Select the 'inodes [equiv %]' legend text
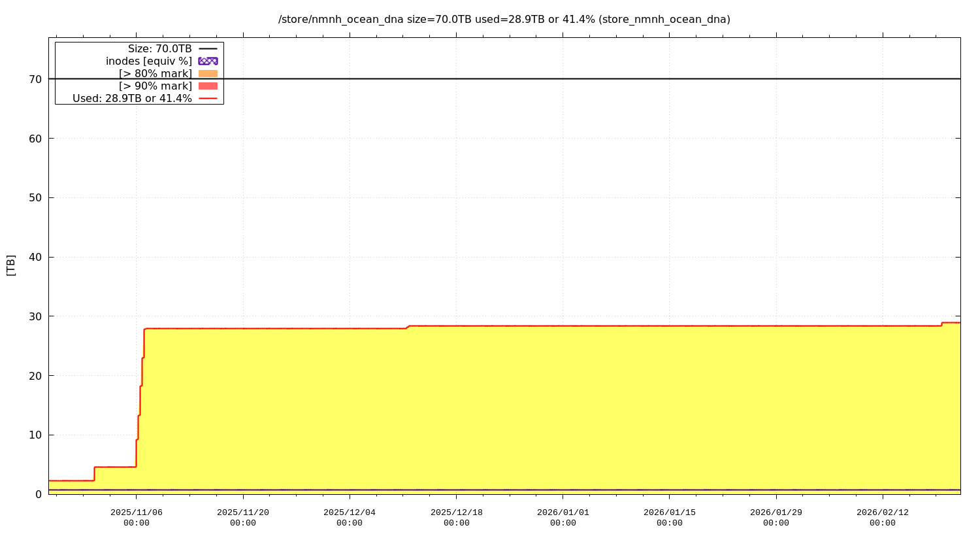This screenshot has height=536, width=980. pos(149,61)
